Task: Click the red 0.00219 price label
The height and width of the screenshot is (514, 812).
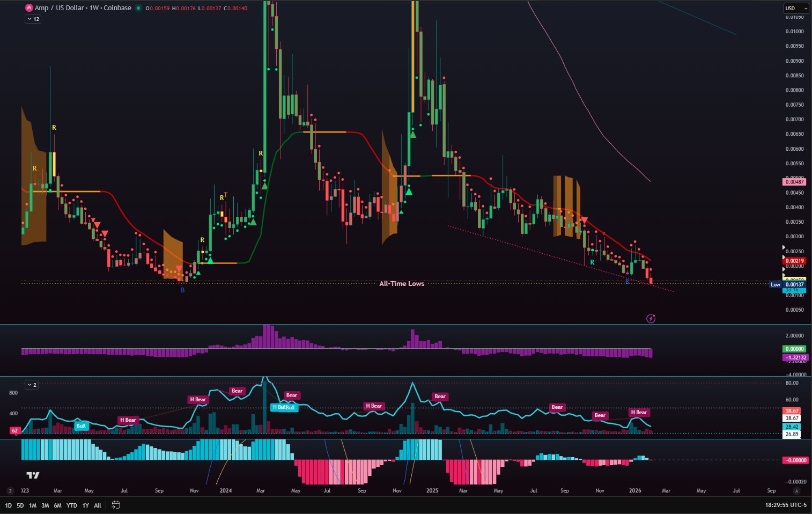Action: point(794,261)
